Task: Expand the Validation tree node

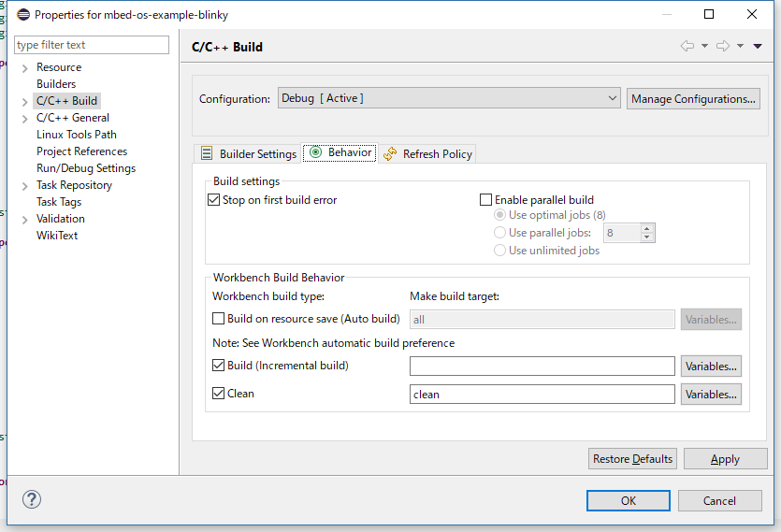Action: pos(24,220)
